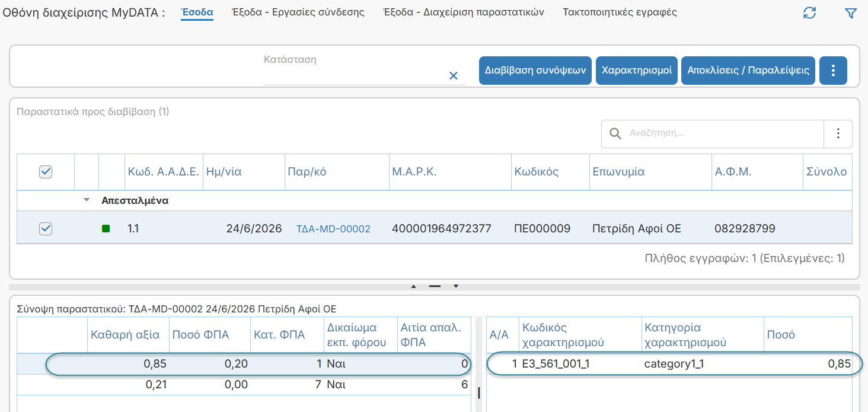The width and height of the screenshot is (868, 412).
Task: Collapse the Απεσταλμένα group
Action: click(87, 200)
